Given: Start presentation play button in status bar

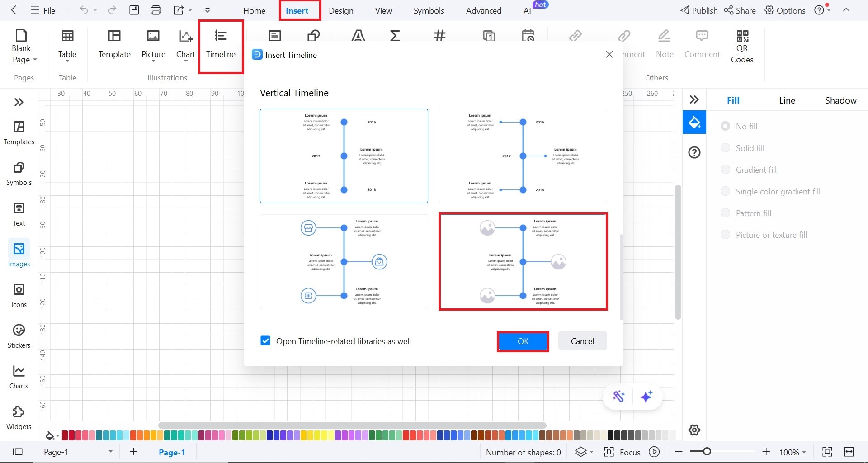Looking at the screenshot, I should click(654, 452).
